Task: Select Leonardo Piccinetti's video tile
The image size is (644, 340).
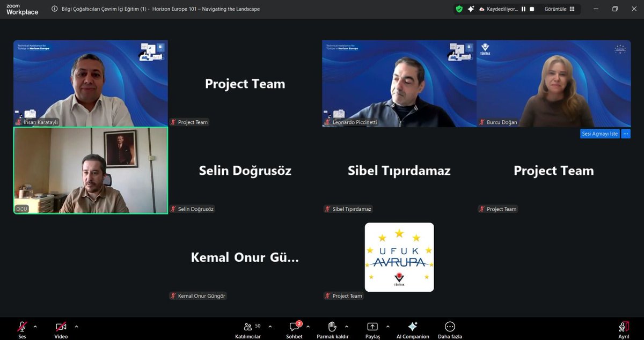Action: click(399, 84)
